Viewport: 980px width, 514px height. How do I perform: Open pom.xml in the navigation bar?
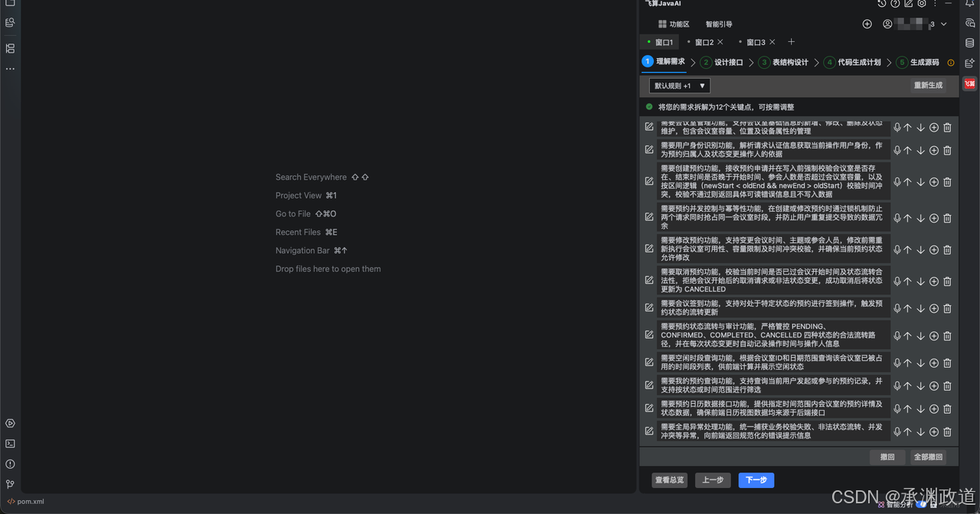26,502
